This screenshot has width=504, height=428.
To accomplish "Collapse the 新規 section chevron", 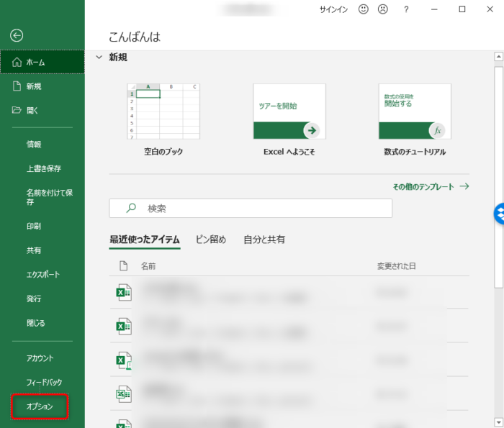I will tap(99, 57).
